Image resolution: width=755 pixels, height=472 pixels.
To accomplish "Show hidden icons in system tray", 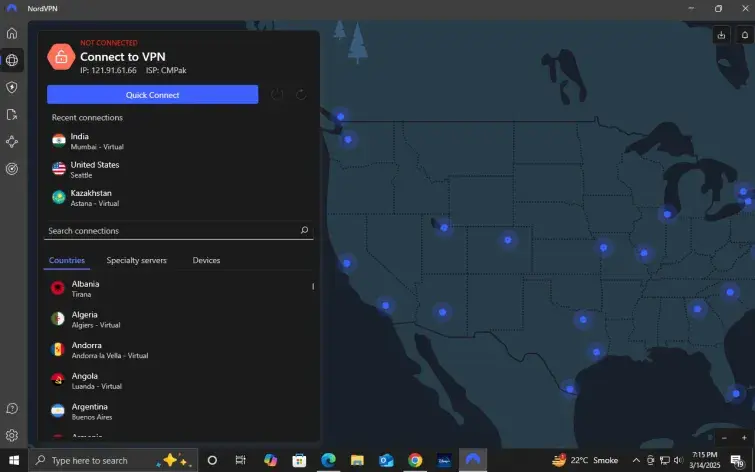I will (x=636, y=460).
